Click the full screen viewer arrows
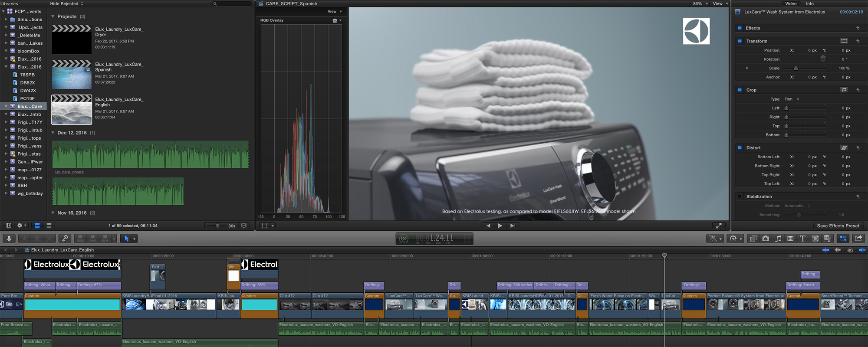Image resolution: width=868 pixels, height=347 pixels. coord(719,226)
